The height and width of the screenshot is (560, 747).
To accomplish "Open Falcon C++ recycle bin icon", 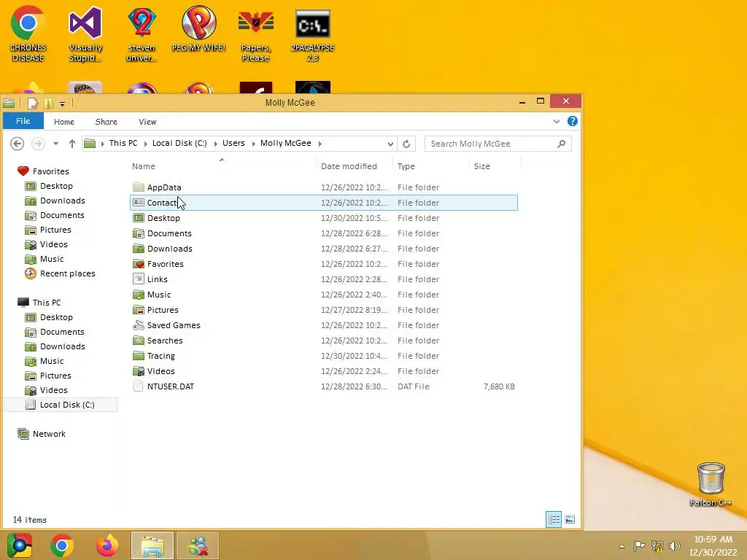I will [x=711, y=484].
